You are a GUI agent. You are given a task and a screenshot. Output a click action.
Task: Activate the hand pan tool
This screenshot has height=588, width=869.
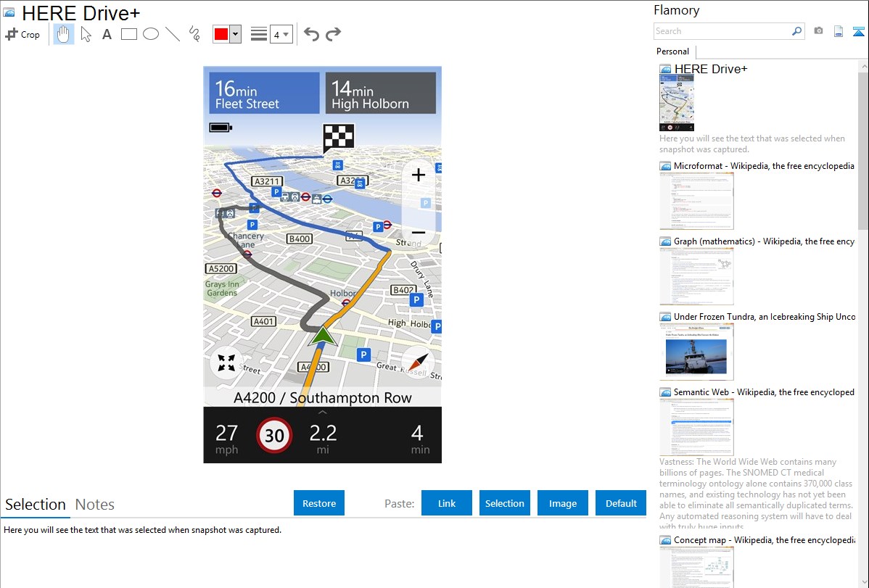[63, 34]
